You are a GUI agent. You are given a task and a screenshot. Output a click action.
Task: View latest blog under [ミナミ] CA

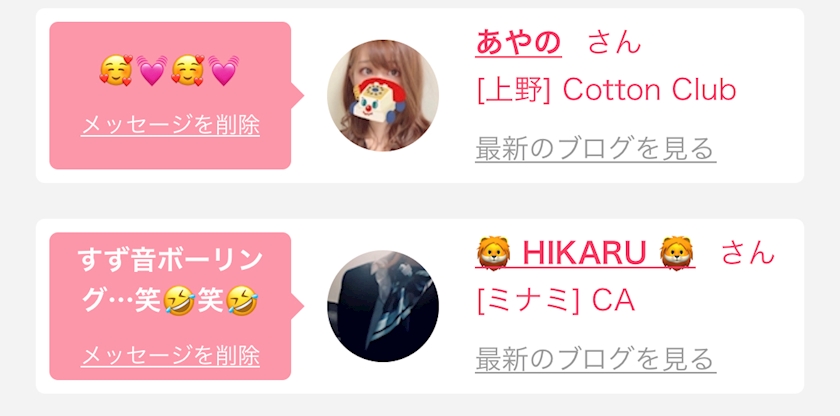click(x=596, y=359)
